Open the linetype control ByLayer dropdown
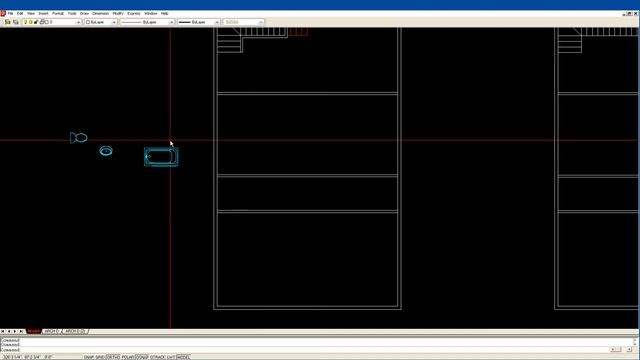Viewport: 640px width, 360px height. click(171, 22)
